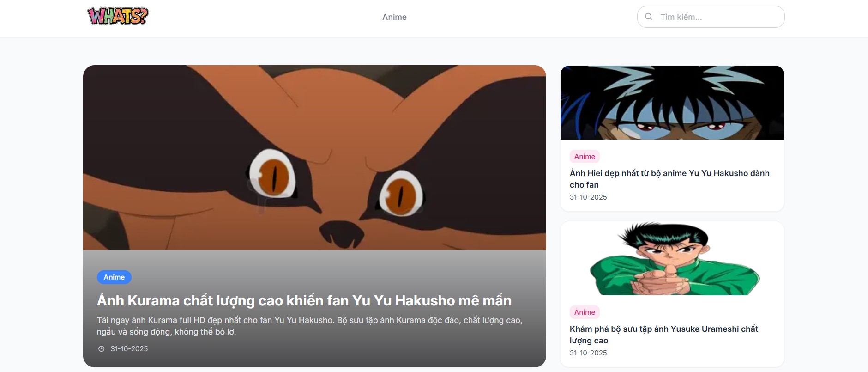
Task: Click the Yusuke card date 31-10-2025
Action: click(x=588, y=353)
